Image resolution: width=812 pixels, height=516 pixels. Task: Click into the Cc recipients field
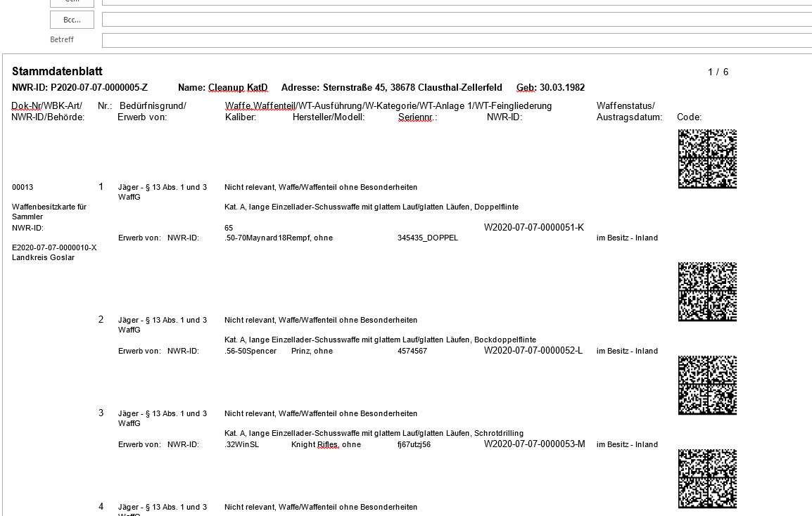(x=456, y=2)
